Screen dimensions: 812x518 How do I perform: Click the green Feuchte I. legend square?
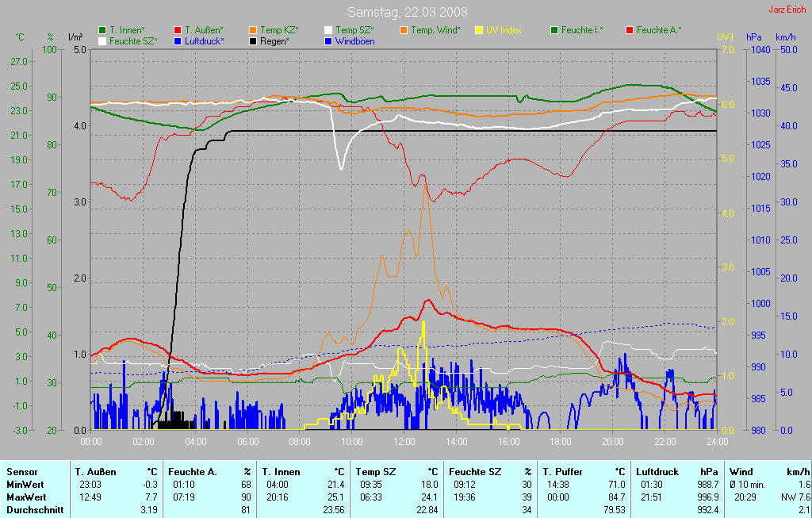tap(554, 30)
